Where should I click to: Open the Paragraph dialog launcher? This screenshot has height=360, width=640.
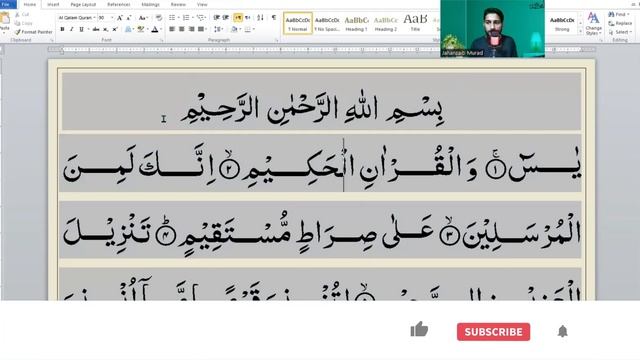276,40
